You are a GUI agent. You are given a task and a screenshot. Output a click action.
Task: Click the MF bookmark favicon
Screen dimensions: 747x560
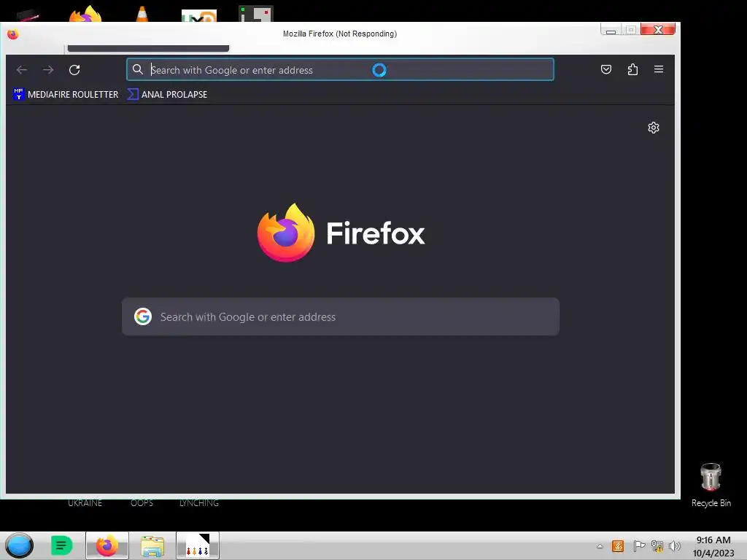(x=18, y=94)
